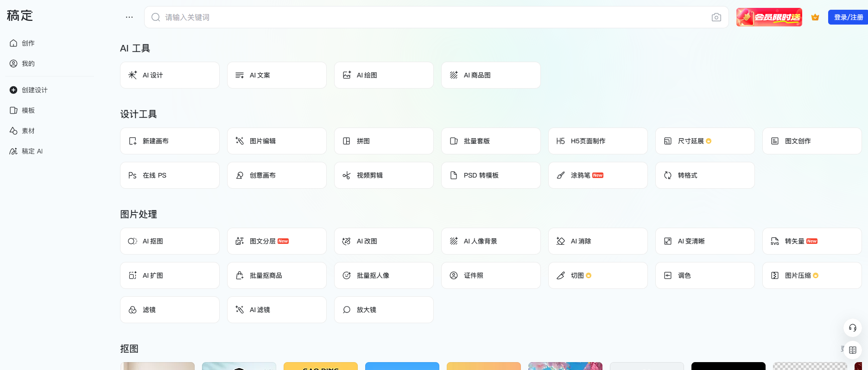Launch the AI 绘图 drawing tool
Viewport: 868px width, 370px height.
pyautogui.click(x=384, y=75)
